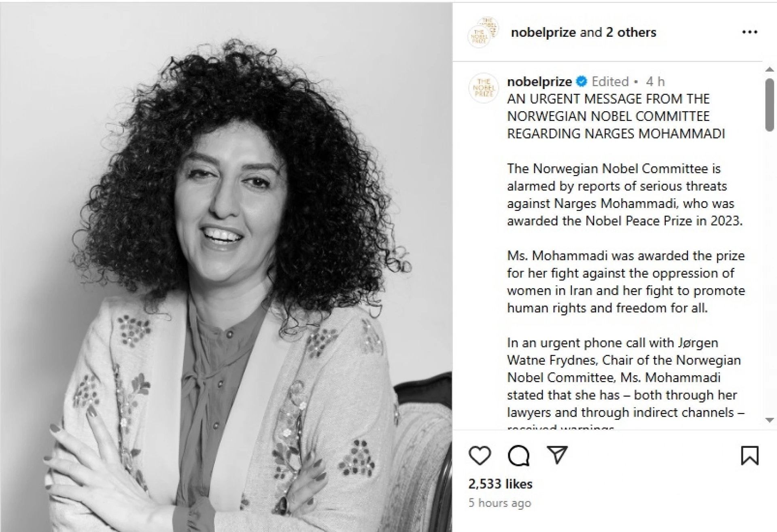Click the caption scrollbar thumb

pos(770,105)
